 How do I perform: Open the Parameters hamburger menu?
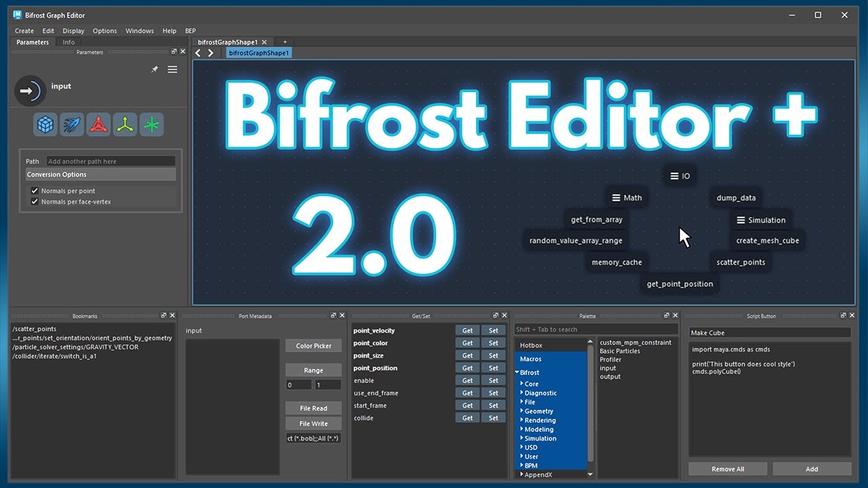pos(172,69)
